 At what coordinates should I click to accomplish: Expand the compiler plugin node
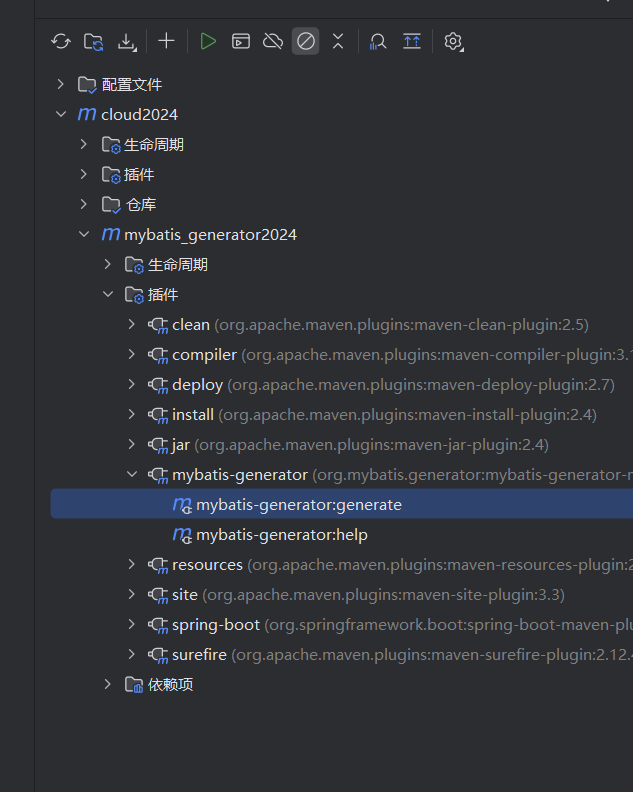click(x=131, y=354)
